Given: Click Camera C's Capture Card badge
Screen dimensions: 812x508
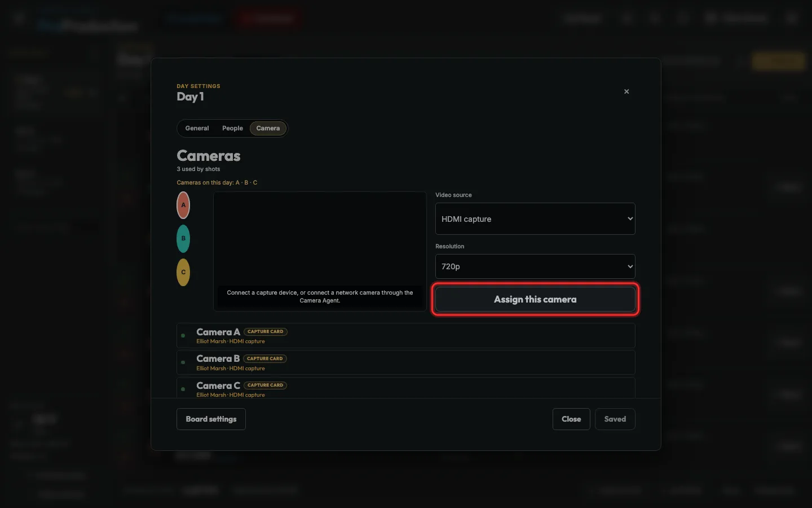Looking at the screenshot, I should point(266,385).
